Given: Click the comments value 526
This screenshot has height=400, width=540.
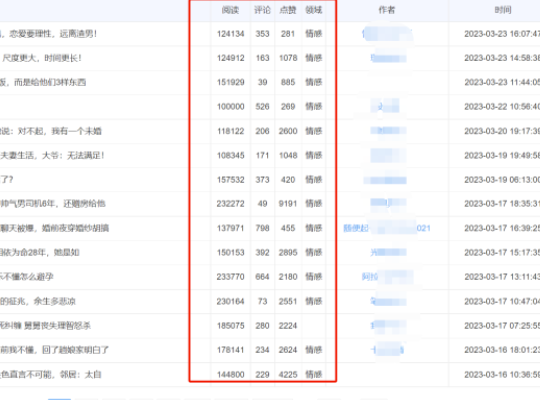Looking at the screenshot, I should 262,106.
